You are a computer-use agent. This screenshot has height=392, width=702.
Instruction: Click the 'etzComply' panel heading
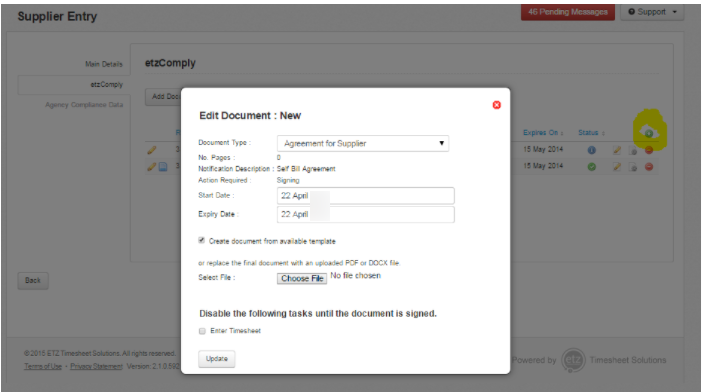point(170,63)
